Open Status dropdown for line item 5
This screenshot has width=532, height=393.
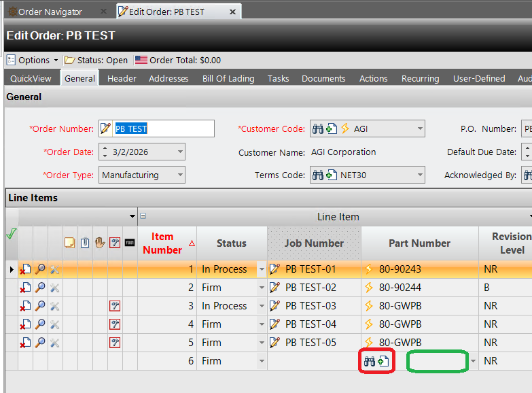pyautogui.click(x=262, y=343)
